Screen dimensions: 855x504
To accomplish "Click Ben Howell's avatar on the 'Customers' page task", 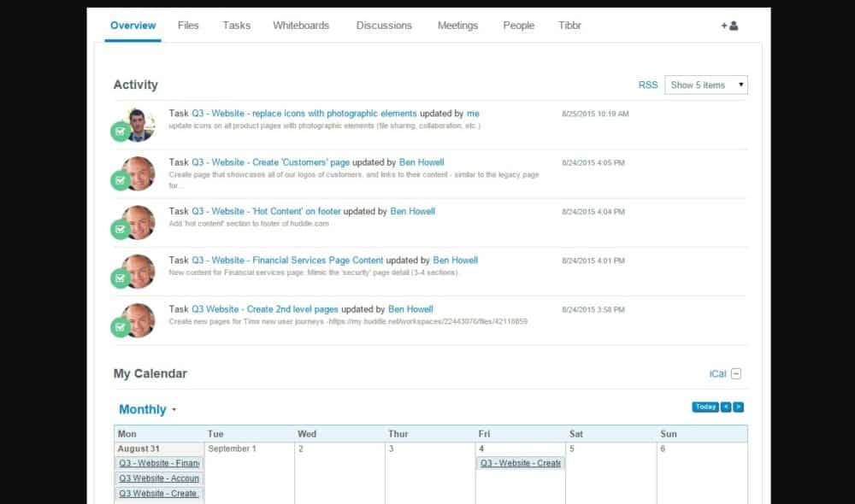I will pos(139,173).
